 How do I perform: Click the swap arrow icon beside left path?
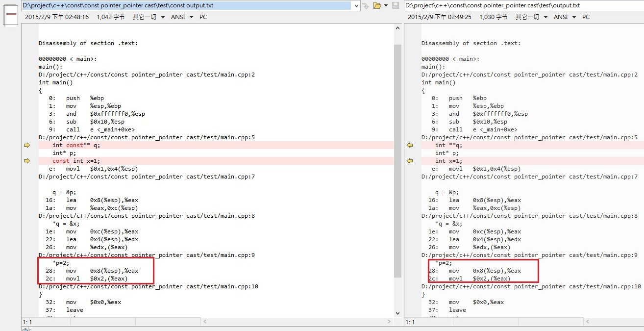[x=366, y=6]
